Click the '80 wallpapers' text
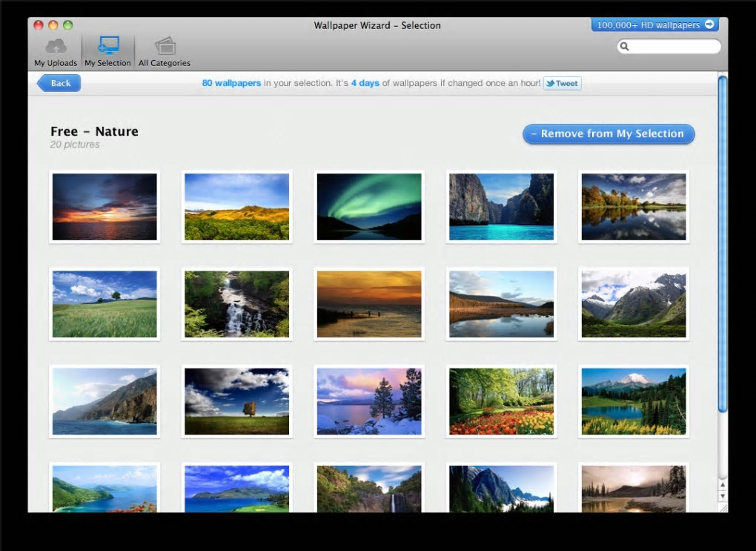Image resolution: width=756 pixels, height=551 pixels. click(231, 83)
